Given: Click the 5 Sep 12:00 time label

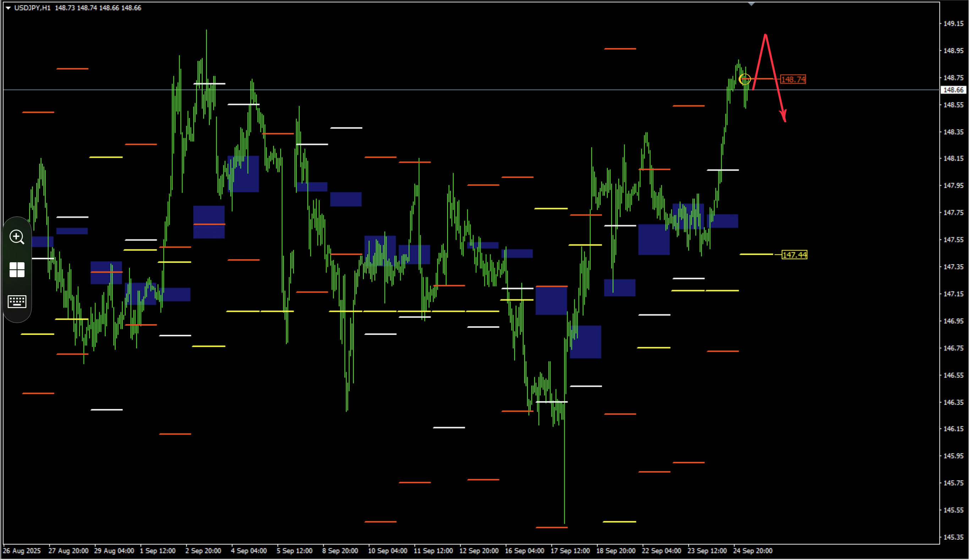Looking at the screenshot, I should (295, 551).
